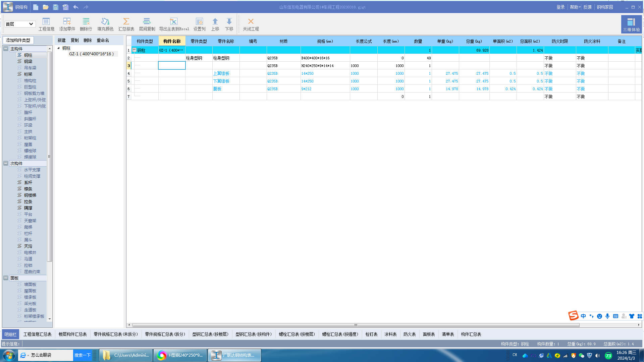
Task: Select 天沟 in the component type tree
Action: tap(28, 246)
